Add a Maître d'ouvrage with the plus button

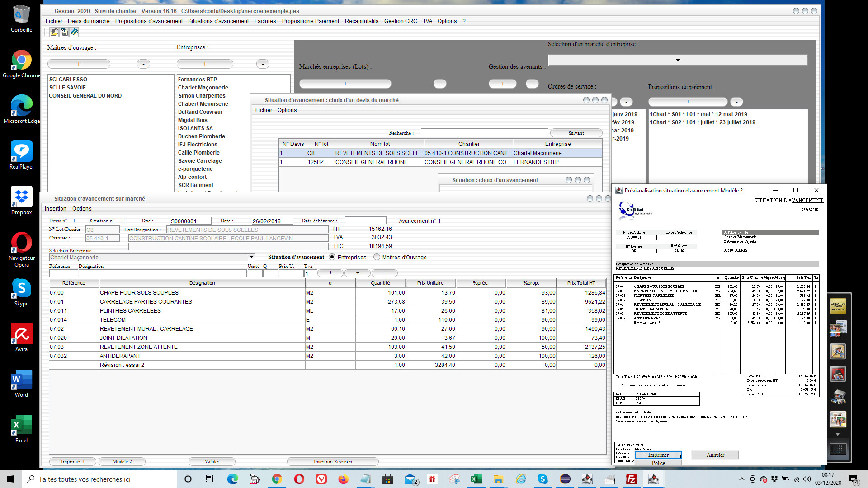[x=79, y=64]
